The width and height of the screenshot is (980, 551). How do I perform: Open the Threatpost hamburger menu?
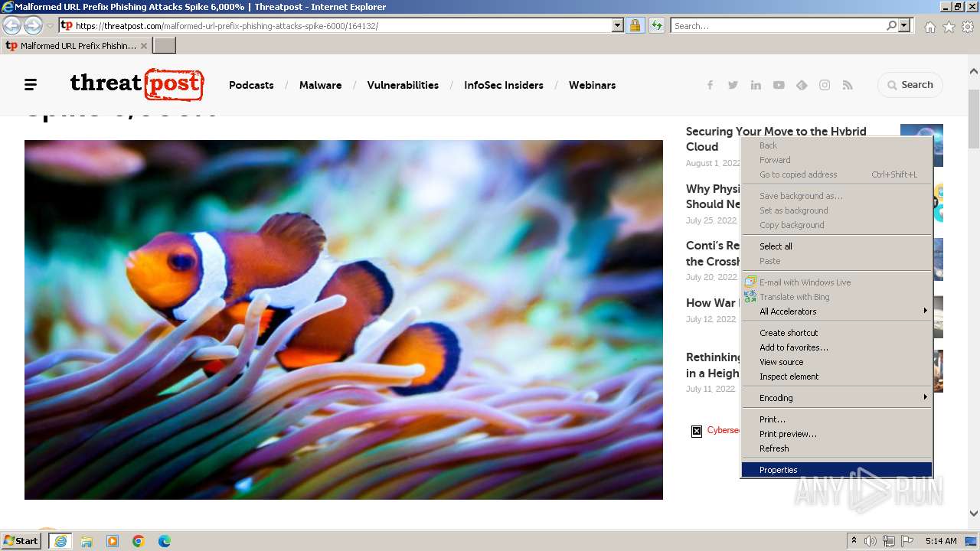pyautogui.click(x=31, y=85)
